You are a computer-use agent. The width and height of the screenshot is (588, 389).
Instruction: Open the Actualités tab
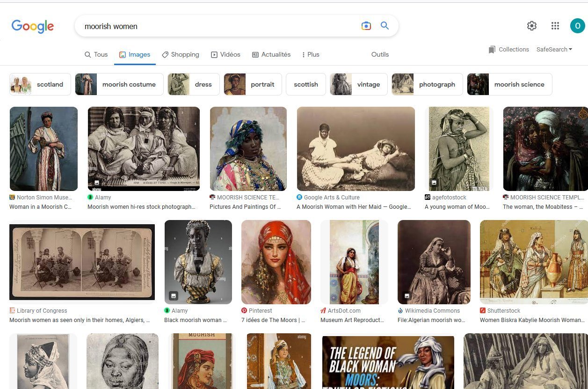click(x=271, y=55)
